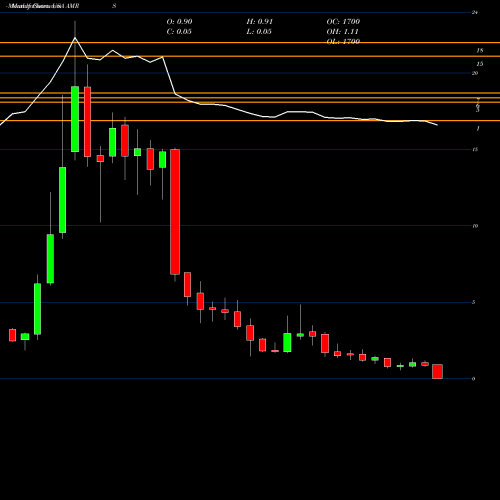Screen dimensions: 500x500
Task: Select the '5' price axis label
Action: click(474, 302)
